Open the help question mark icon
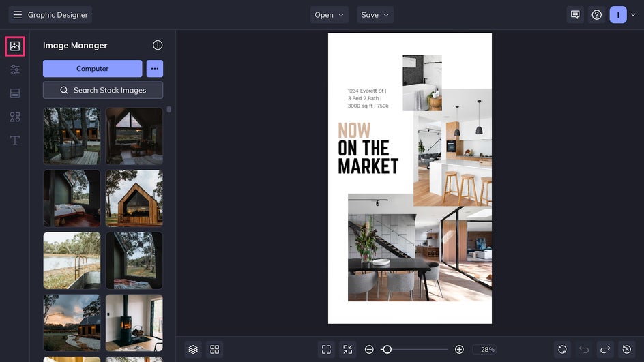Screen dimensions: 644x362 [x=596, y=15]
